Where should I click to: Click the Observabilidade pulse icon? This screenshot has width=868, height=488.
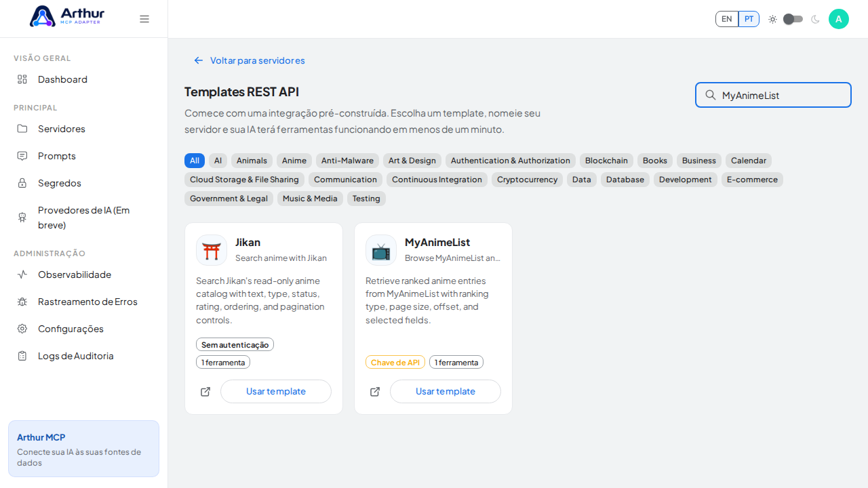tap(22, 274)
